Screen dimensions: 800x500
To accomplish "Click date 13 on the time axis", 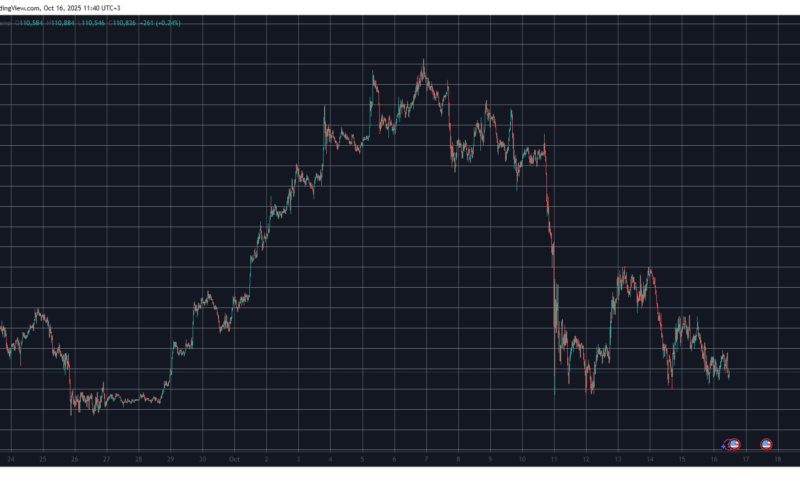I will (617, 459).
